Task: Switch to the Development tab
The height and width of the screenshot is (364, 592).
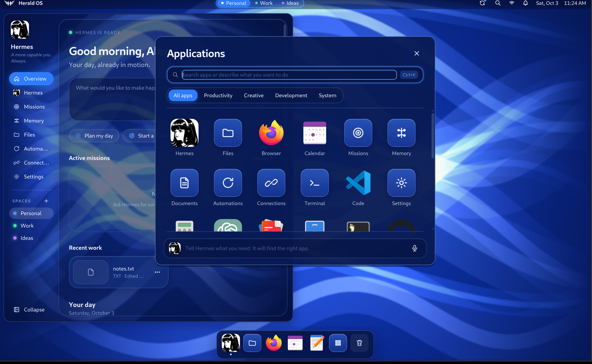Action: 291,95
